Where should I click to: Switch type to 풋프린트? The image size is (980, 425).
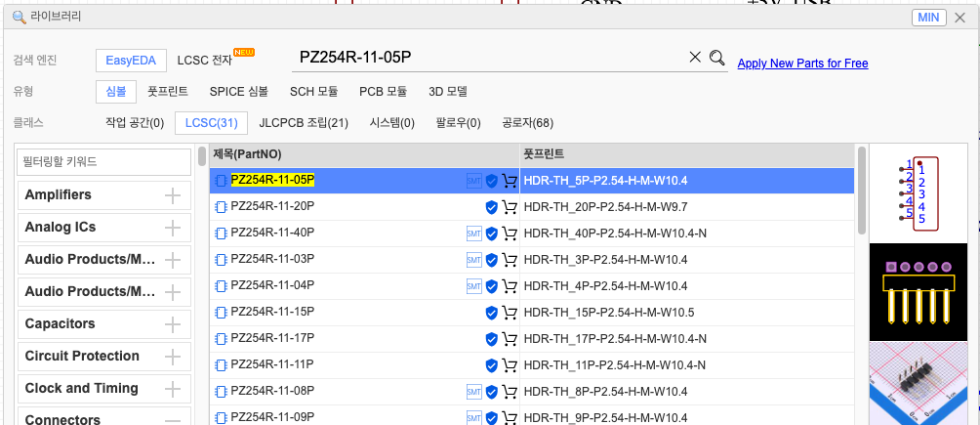click(168, 92)
